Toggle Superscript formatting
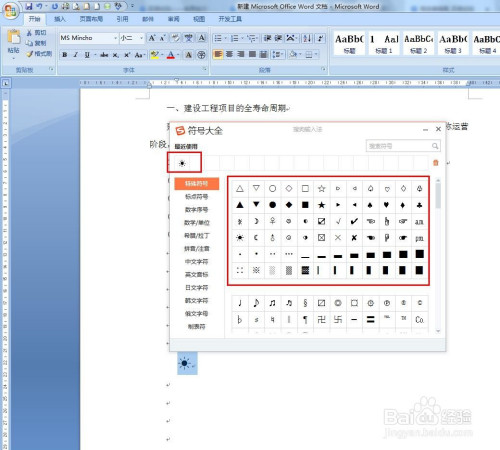This screenshot has width=500, height=450. 127,55
